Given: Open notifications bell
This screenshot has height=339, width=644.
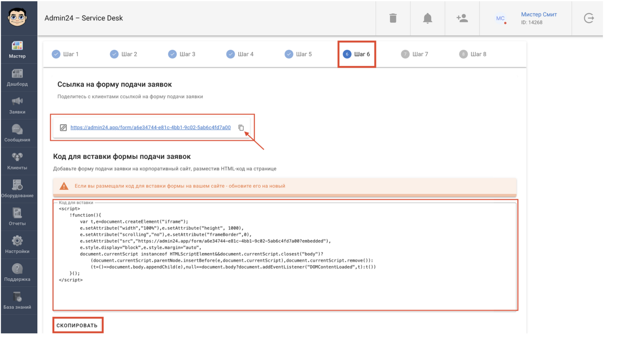Looking at the screenshot, I should [x=427, y=18].
